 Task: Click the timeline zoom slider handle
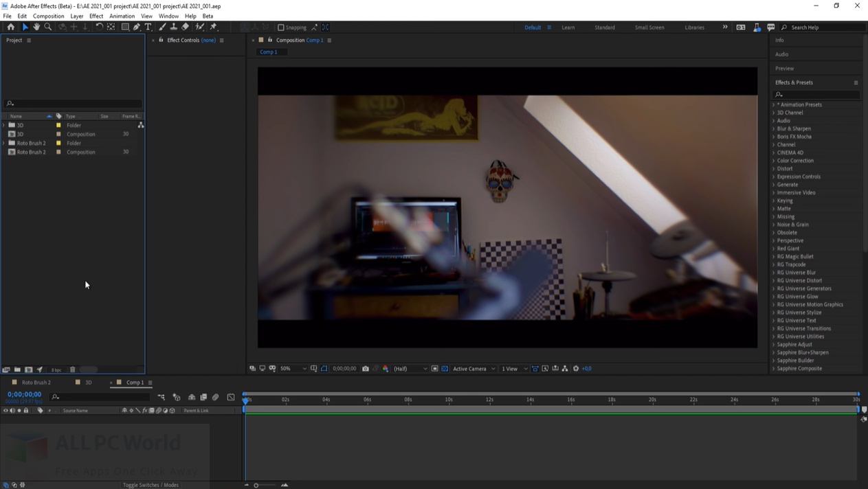coord(256,486)
